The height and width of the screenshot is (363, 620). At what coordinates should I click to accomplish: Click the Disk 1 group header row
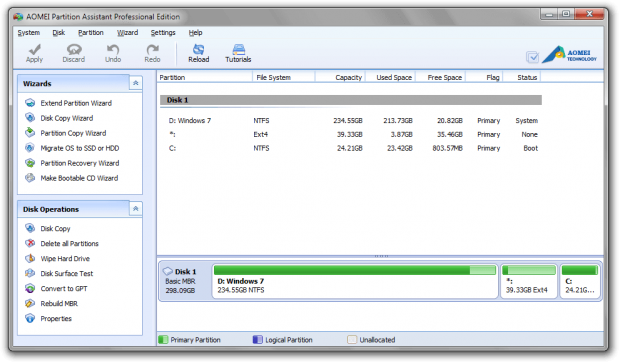tap(350, 100)
